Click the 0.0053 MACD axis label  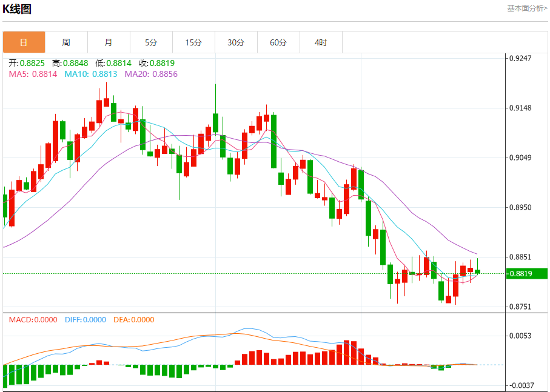pos(520,336)
